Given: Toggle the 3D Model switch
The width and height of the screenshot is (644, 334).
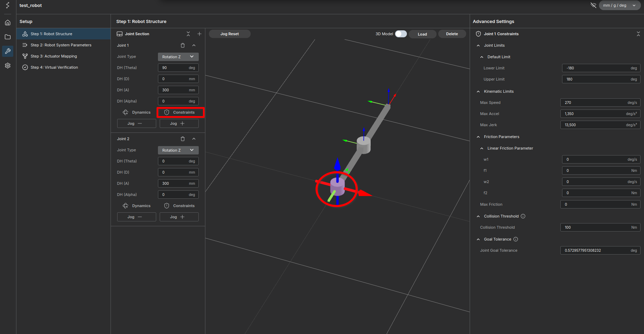Looking at the screenshot, I should click(x=401, y=34).
